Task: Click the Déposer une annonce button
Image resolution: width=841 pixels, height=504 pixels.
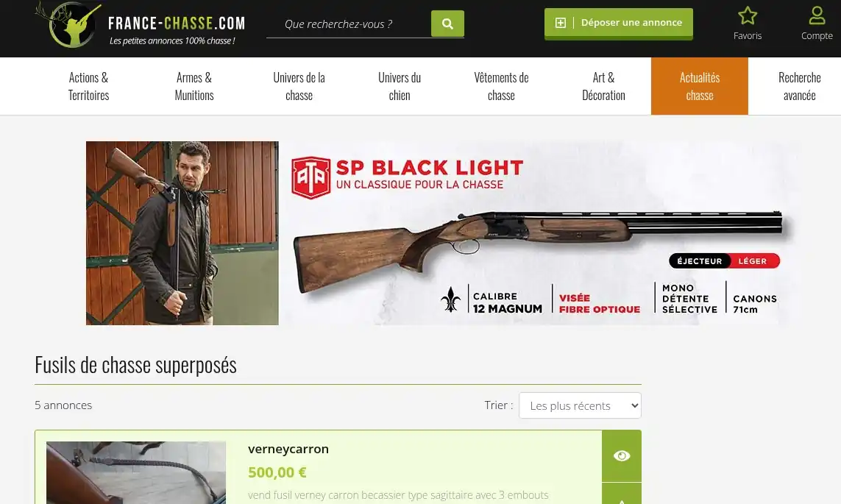Action: (x=618, y=23)
